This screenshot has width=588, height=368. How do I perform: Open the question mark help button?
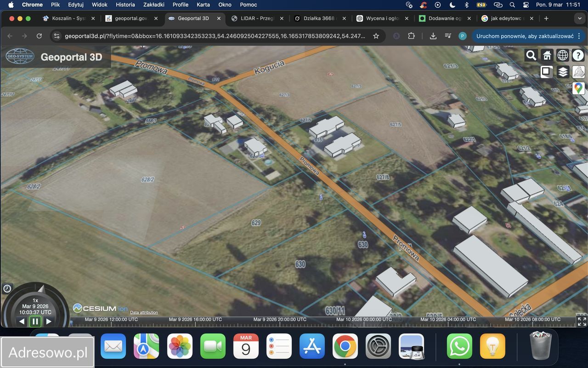point(578,56)
